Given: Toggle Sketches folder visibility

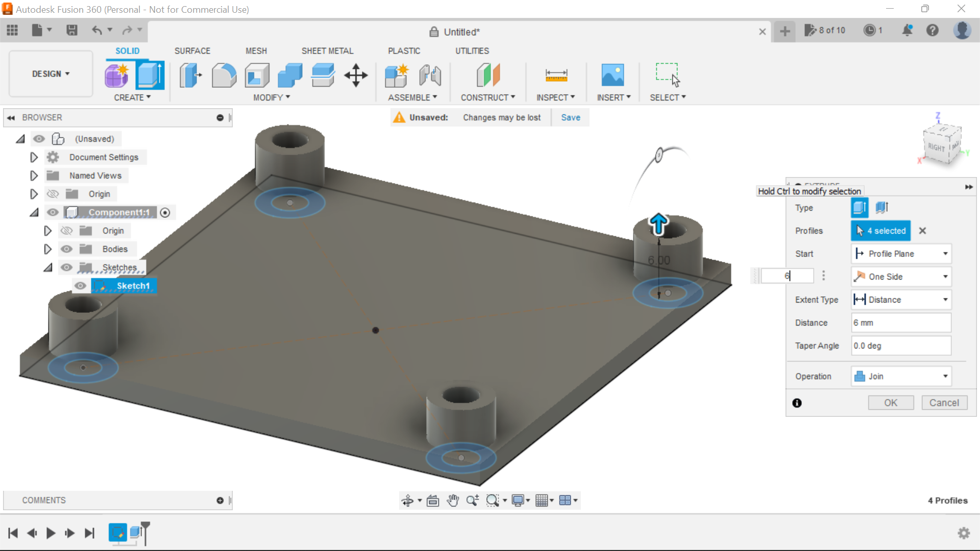Looking at the screenshot, I should coord(66,267).
